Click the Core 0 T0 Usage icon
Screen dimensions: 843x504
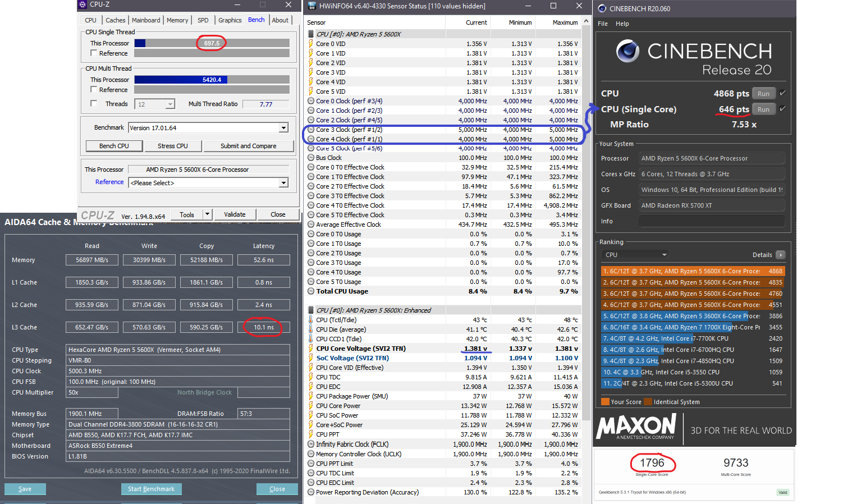(311, 234)
